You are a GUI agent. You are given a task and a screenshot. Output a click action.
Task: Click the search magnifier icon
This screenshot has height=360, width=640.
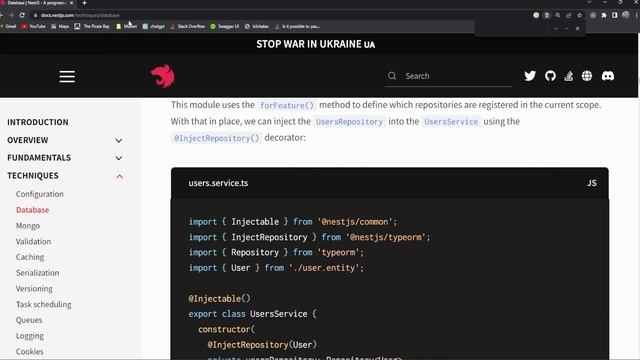[x=392, y=76]
